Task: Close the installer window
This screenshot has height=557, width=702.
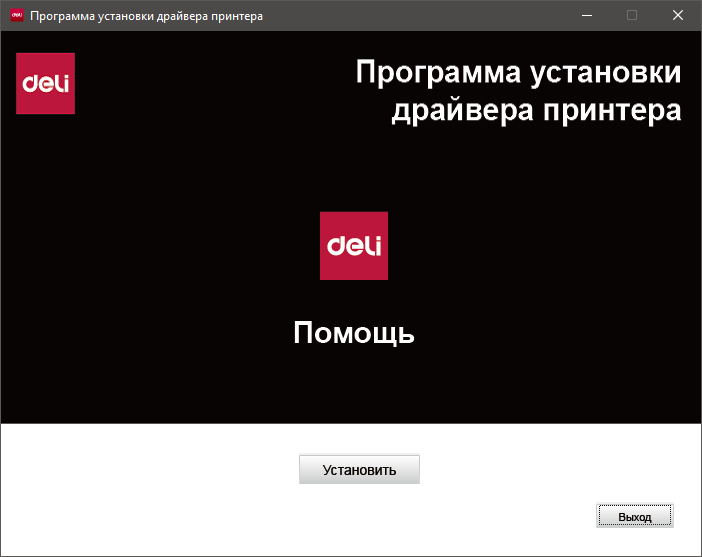Action: click(678, 16)
